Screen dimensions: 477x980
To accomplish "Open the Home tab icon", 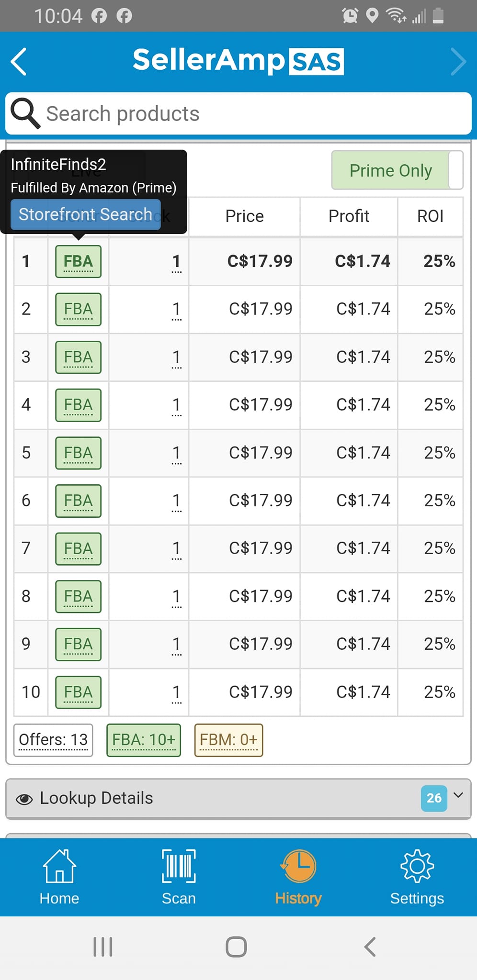I will [x=59, y=866].
